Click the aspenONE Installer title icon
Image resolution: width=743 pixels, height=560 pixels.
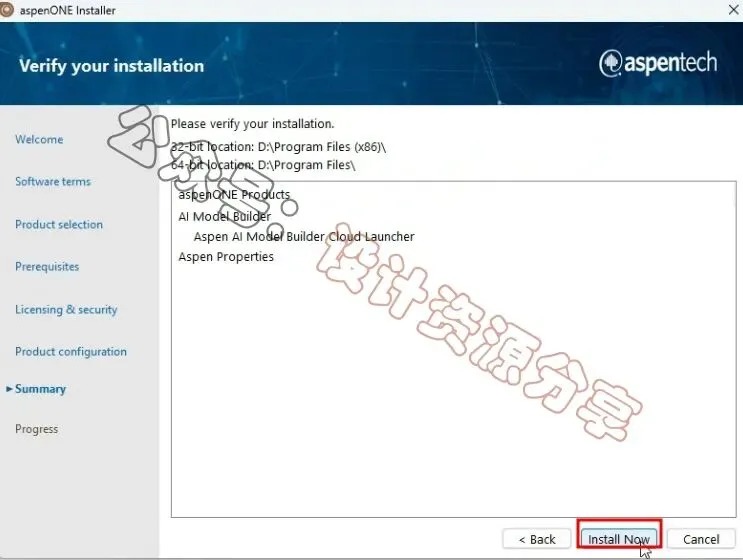pos(7,10)
